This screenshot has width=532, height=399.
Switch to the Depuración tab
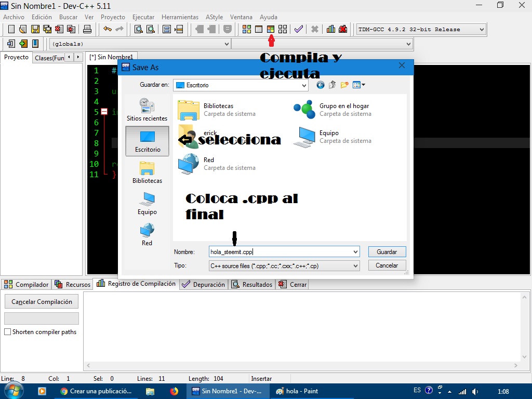pyautogui.click(x=203, y=284)
